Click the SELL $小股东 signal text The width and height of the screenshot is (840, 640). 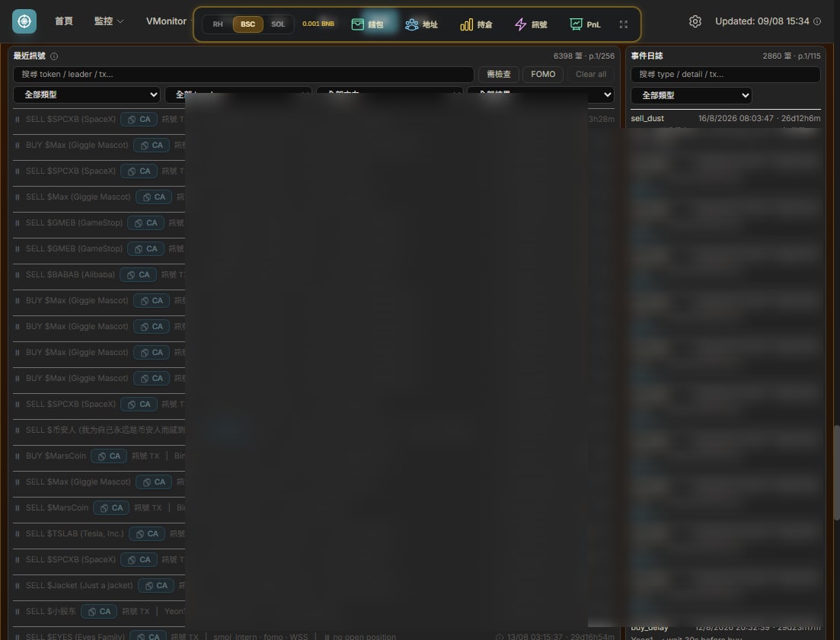(51, 612)
